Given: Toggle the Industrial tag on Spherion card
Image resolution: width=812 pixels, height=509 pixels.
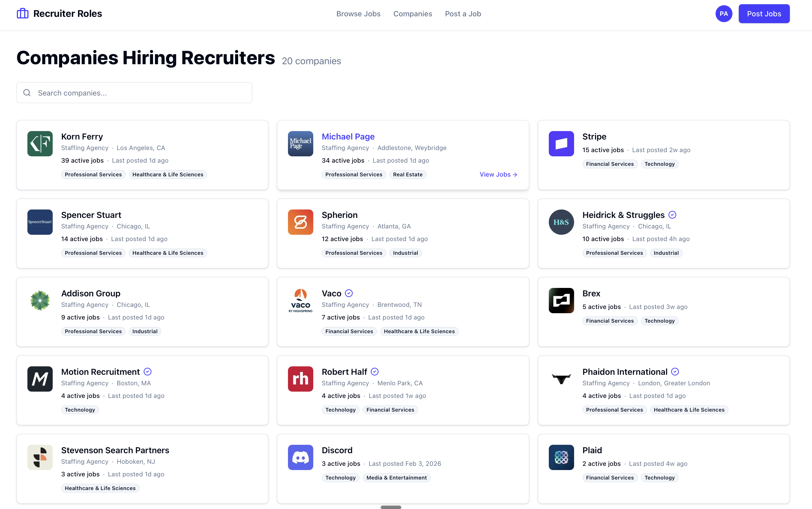Looking at the screenshot, I should [405, 252].
